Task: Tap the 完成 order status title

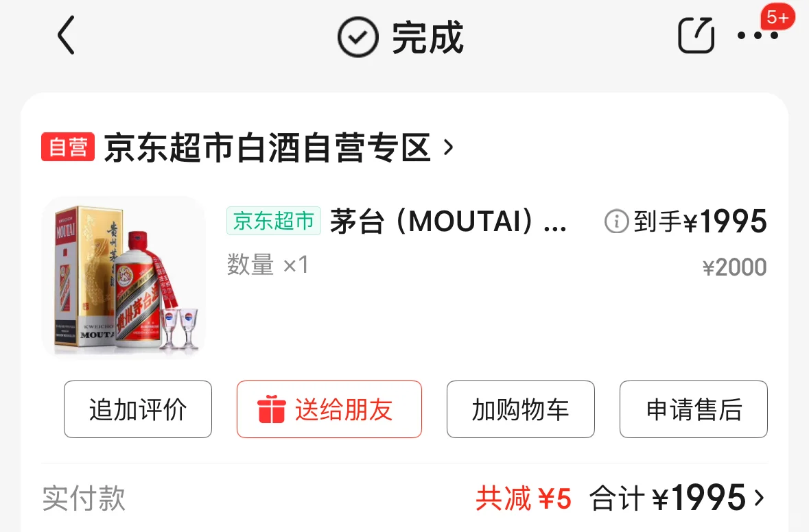Action: (427, 37)
